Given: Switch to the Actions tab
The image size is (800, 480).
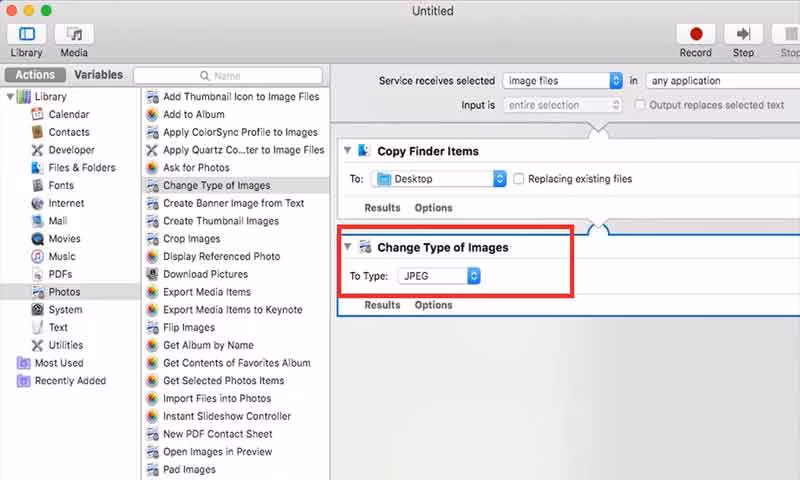Looking at the screenshot, I should point(35,75).
